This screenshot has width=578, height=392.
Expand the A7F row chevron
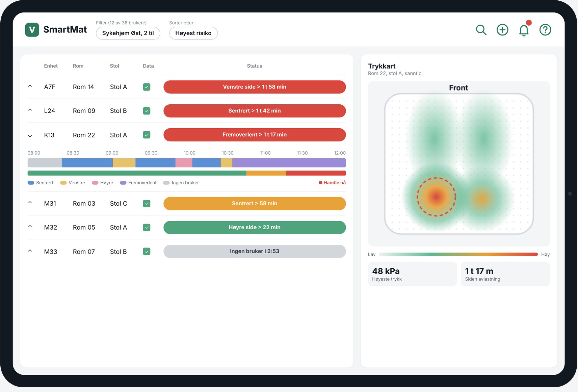(x=30, y=86)
